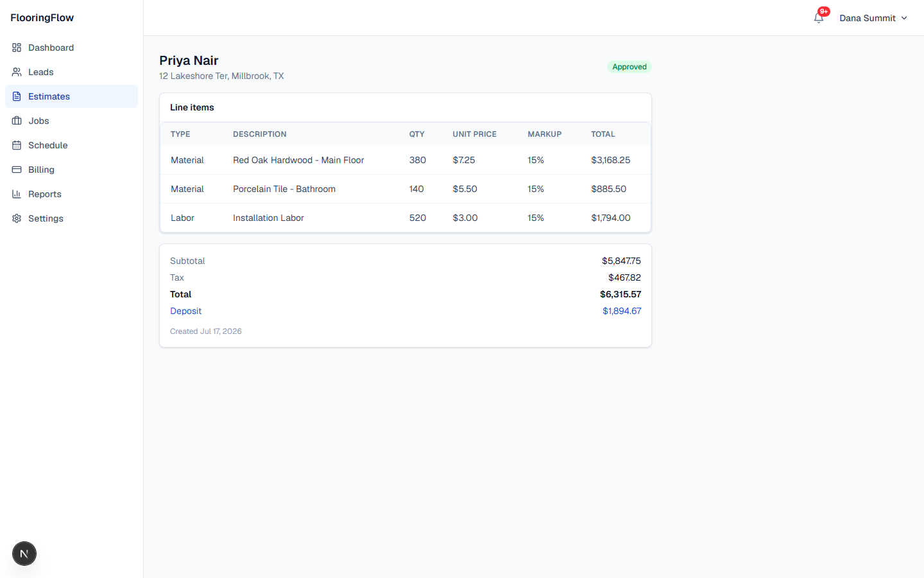
Task: Click the Approved status badge
Action: click(x=629, y=67)
